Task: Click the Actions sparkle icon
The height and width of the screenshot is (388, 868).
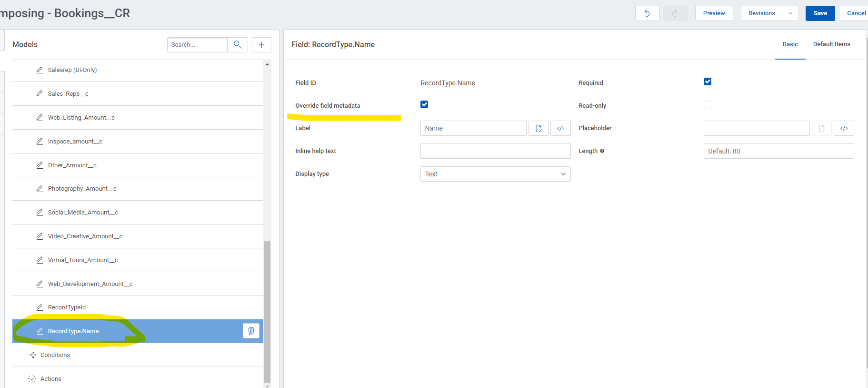Action: tap(32, 379)
